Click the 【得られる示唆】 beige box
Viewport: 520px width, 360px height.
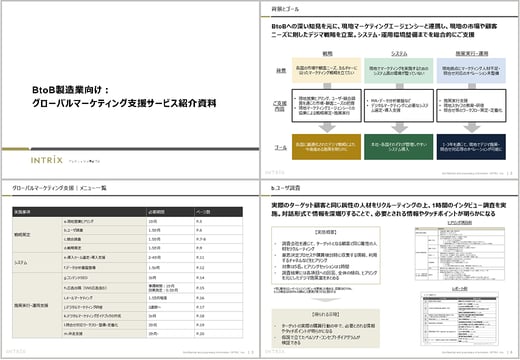[326, 328]
